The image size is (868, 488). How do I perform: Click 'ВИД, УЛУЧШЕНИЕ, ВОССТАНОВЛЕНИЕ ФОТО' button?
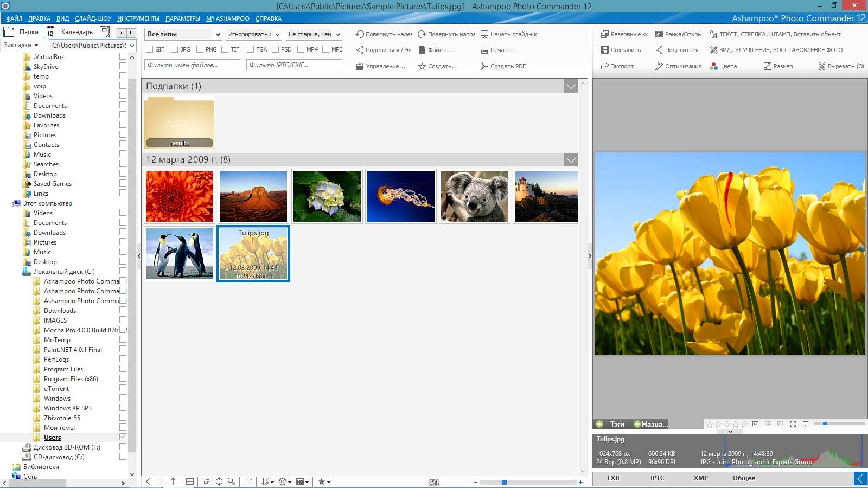[776, 50]
